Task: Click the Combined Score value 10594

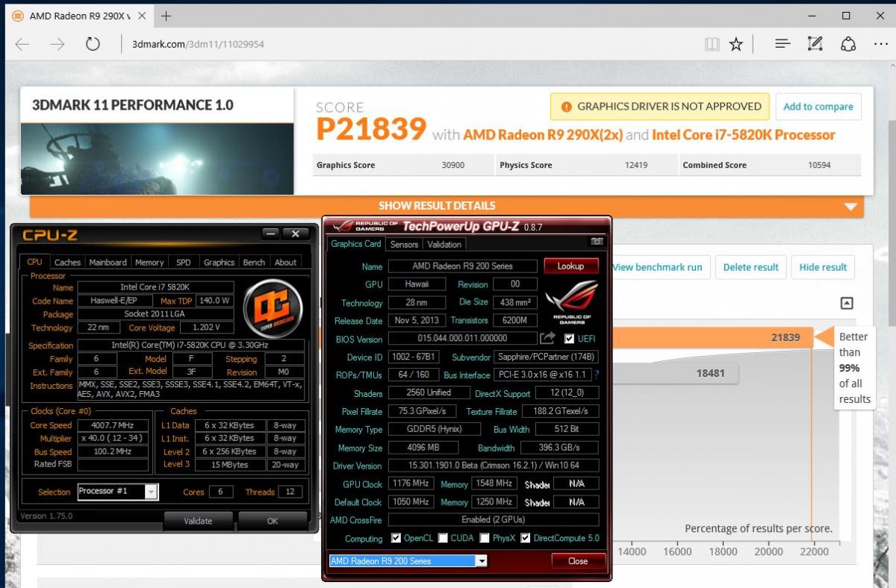Action: (x=819, y=165)
